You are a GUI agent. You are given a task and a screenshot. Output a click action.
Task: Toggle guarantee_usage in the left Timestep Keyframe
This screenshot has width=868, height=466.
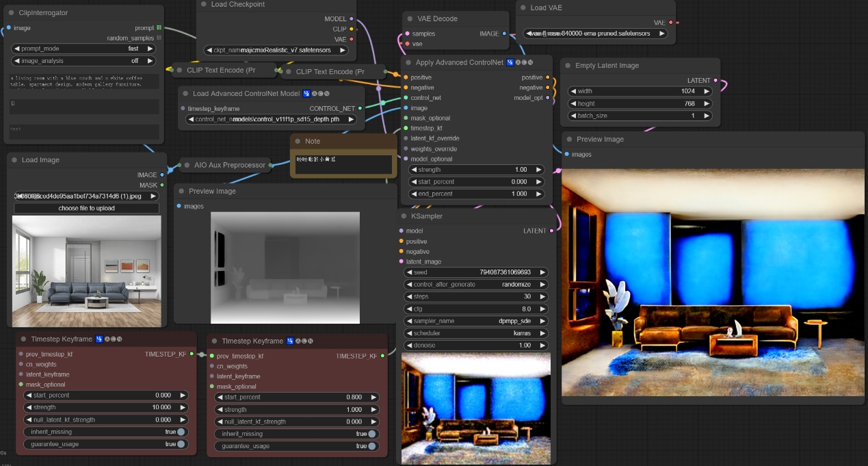pyautogui.click(x=181, y=444)
